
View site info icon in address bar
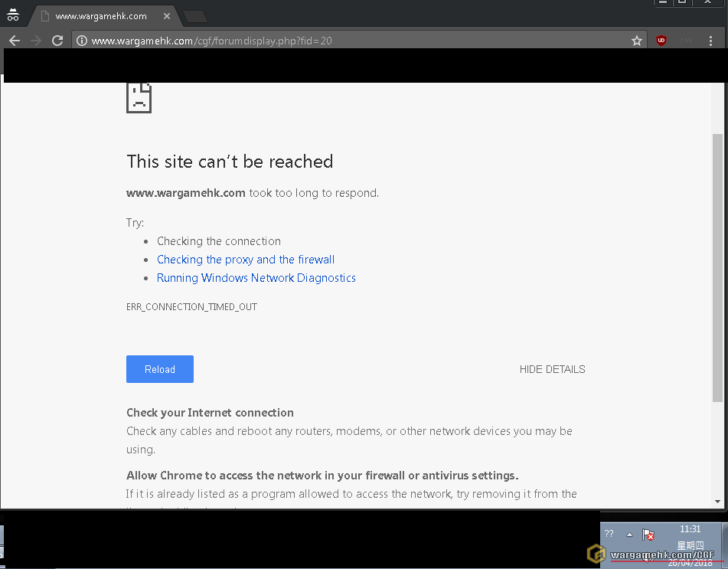coord(82,41)
